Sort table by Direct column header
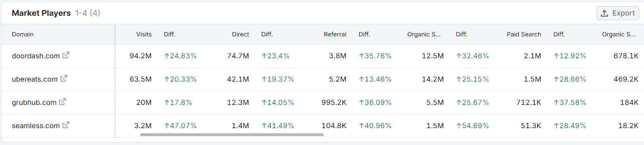This screenshot has width=644, height=145. [x=240, y=35]
